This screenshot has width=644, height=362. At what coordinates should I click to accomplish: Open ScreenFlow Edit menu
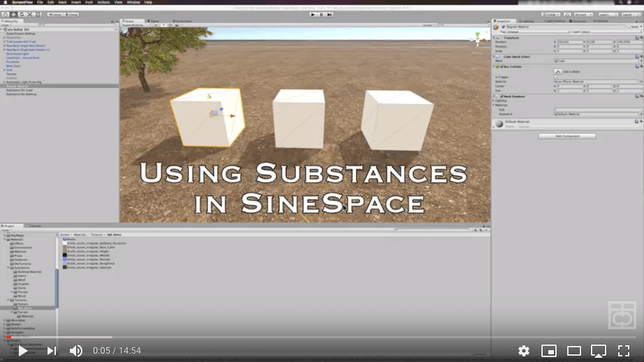tap(50, 3)
